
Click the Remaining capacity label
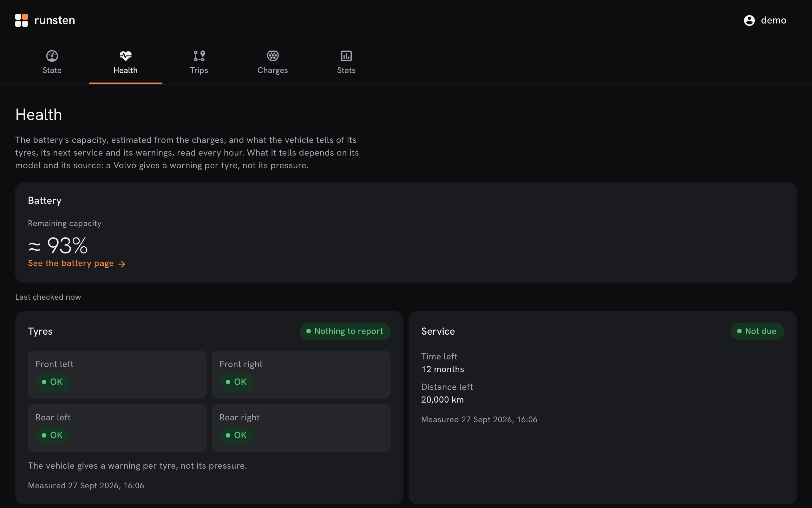point(64,224)
